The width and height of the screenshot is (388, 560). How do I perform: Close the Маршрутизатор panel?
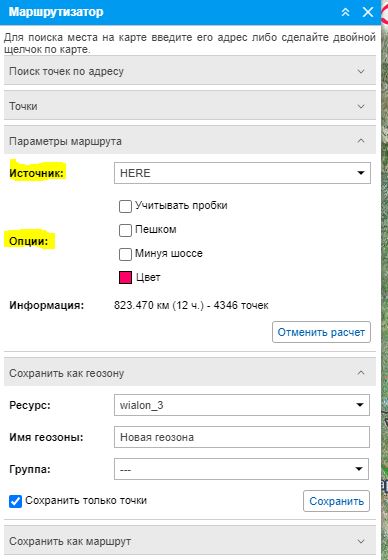point(368,12)
